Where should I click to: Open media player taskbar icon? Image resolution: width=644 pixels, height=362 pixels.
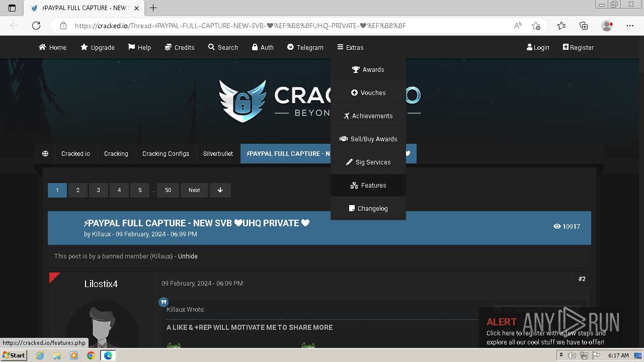click(74, 355)
